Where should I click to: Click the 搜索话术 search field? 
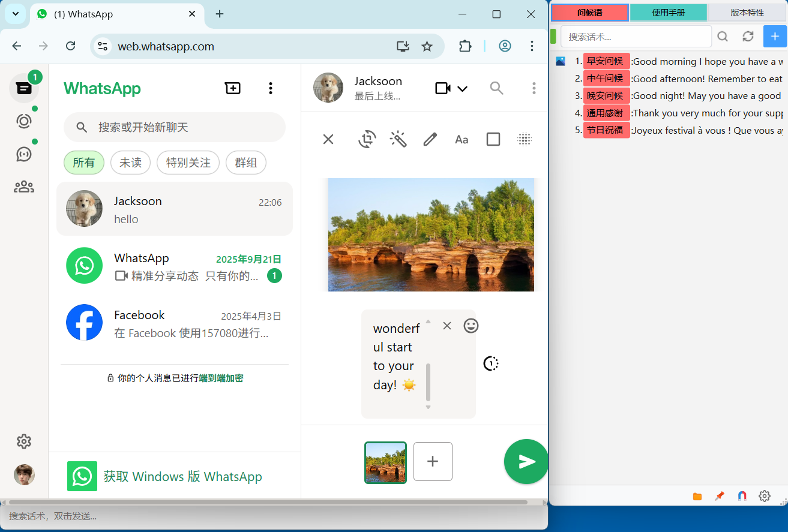pos(636,37)
